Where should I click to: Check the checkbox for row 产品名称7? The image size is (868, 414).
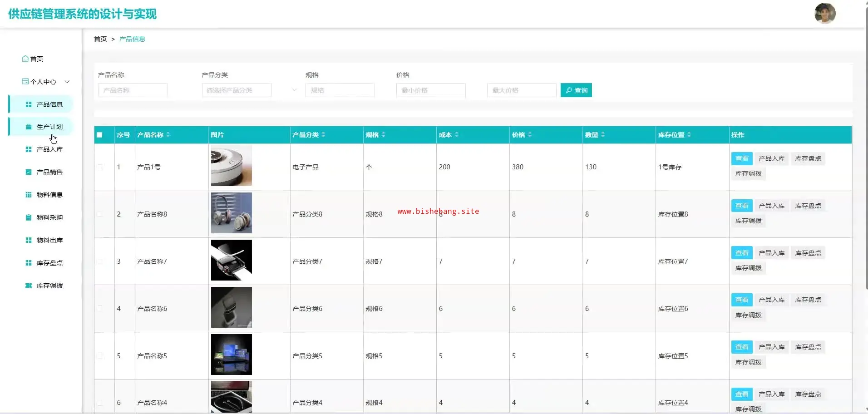(100, 261)
